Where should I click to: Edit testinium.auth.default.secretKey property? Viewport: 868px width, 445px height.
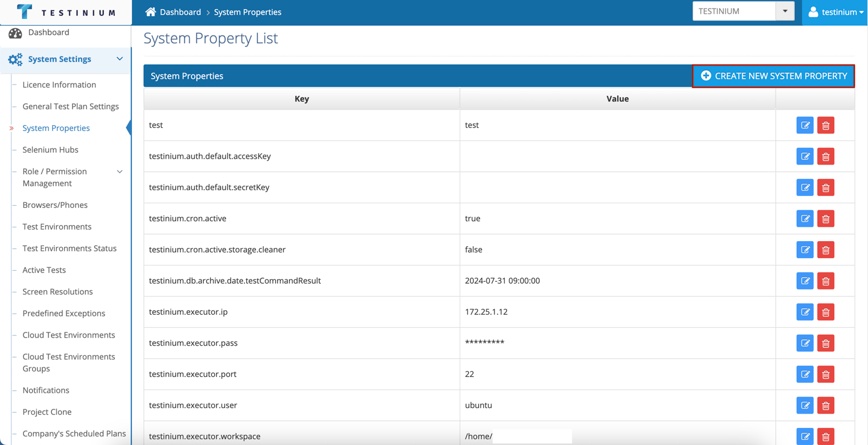tap(805, 187)
